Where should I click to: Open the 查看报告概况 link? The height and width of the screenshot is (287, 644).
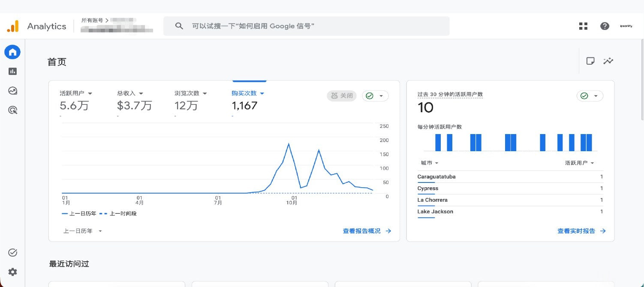(361, 231)
